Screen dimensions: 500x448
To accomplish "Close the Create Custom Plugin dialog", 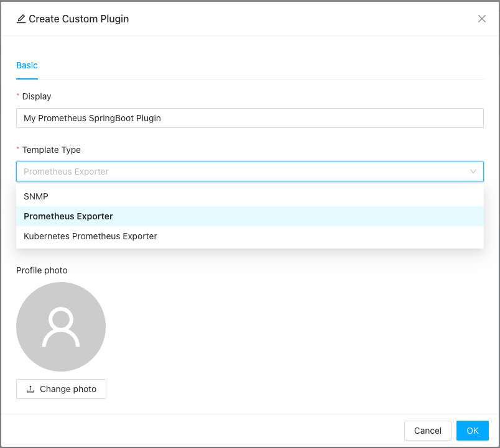I will click(482, 19).
